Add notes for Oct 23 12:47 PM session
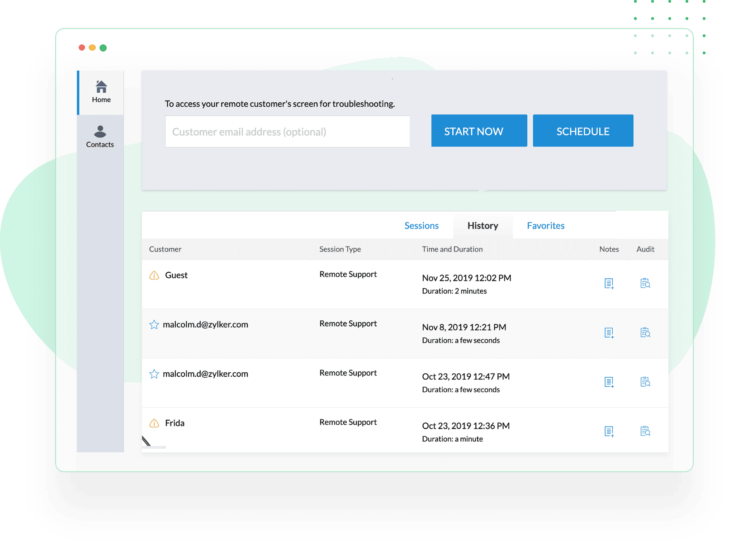The width and height of the screenshot is (743, 560). coord(609,382)
